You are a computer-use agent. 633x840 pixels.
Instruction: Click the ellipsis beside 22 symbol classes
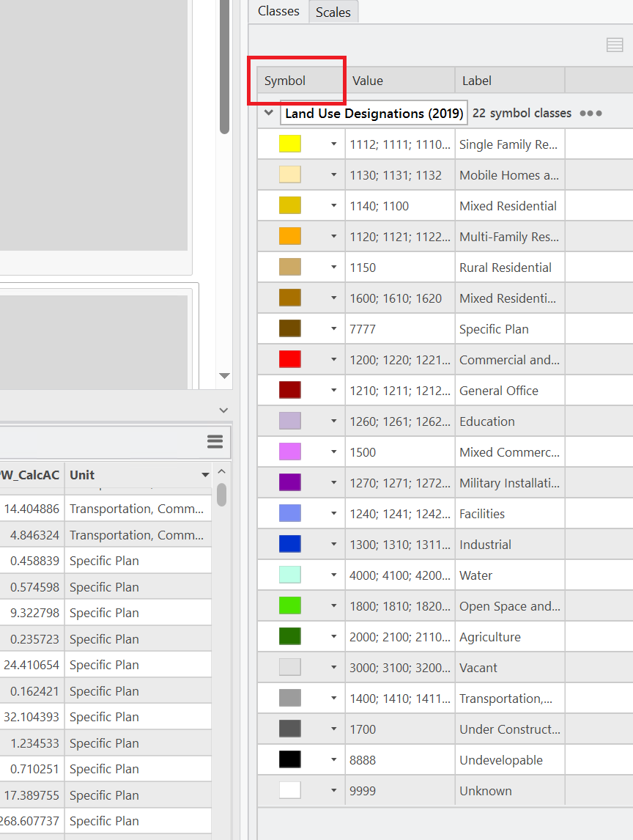pyautogui.click(x=590, y=113)
